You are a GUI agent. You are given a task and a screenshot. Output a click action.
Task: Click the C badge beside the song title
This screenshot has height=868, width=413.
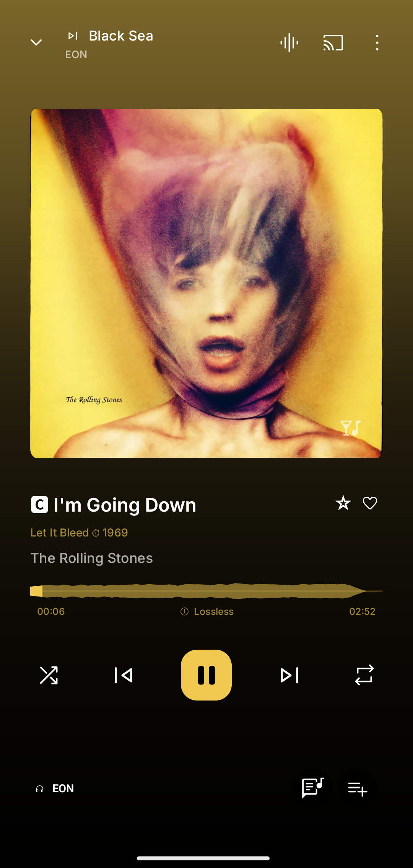39,505
